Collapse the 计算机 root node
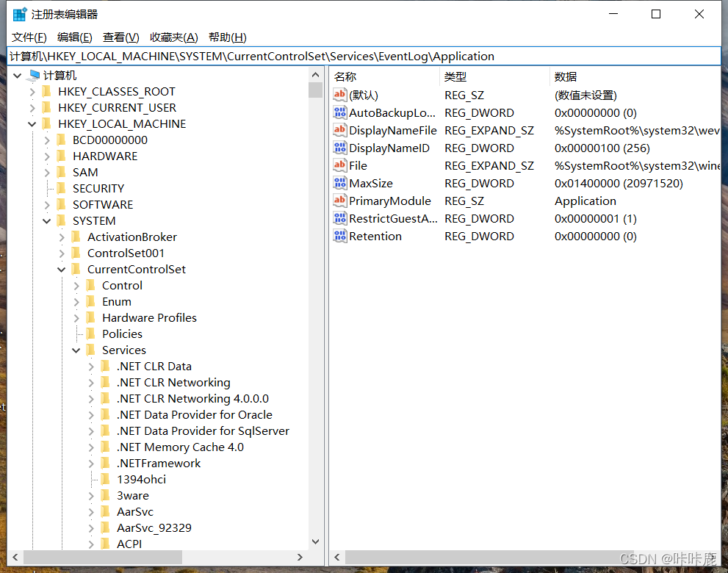 (17, 75)
